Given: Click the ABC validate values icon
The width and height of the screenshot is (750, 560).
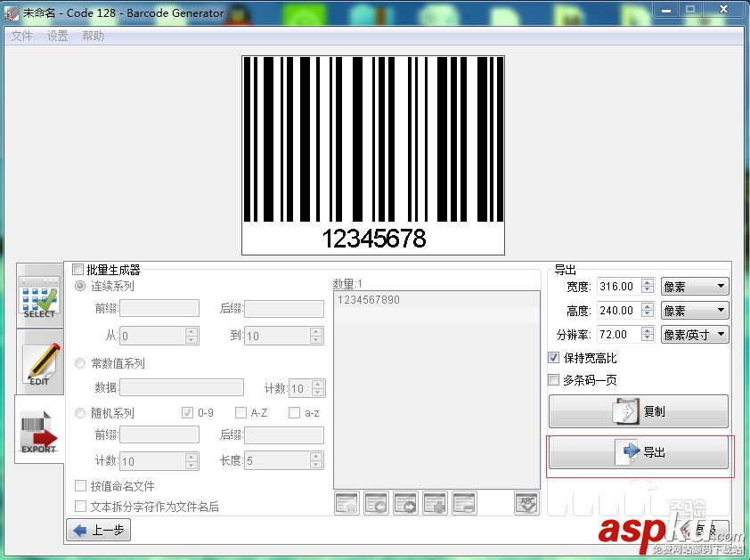Looking at the screenshot, I should point(526,503).
